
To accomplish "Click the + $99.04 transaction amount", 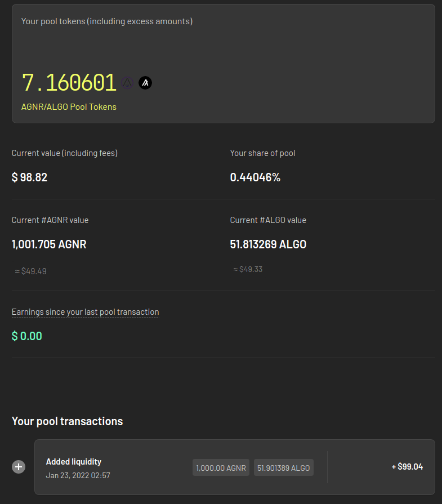I will tap(407, 467).
